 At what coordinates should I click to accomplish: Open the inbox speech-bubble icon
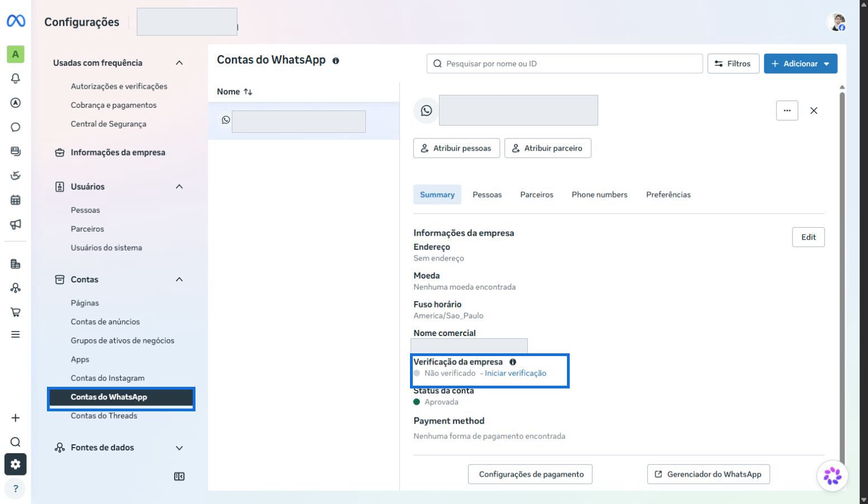[x=16, y=127]
